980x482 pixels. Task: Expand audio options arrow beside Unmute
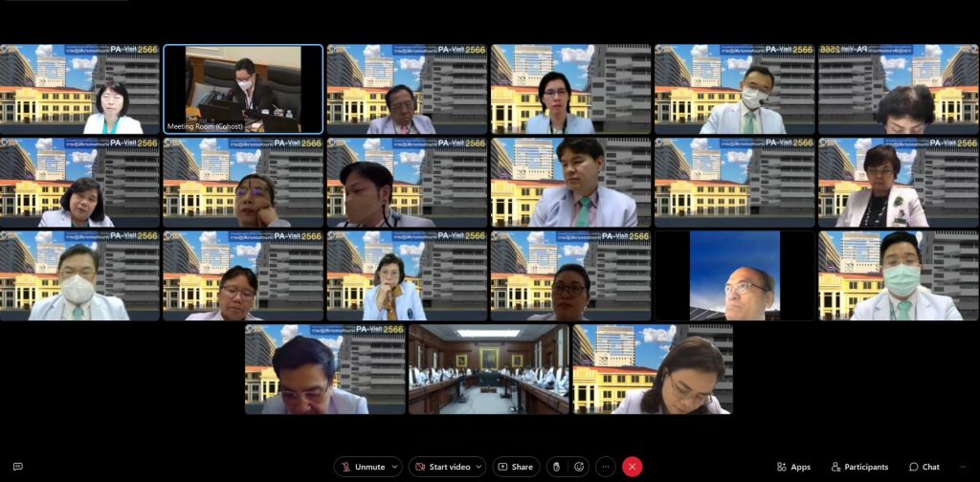pyautogui.click(x=394, y=467)
